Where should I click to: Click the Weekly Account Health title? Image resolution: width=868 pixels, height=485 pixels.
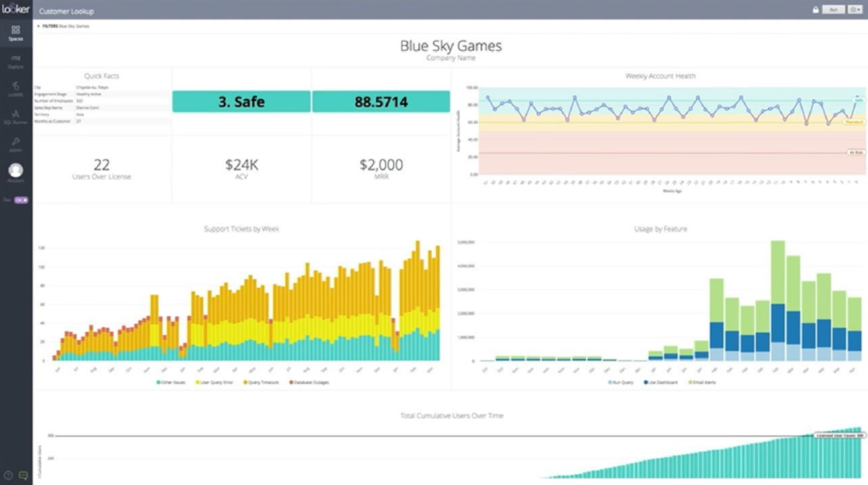point(659,75)
